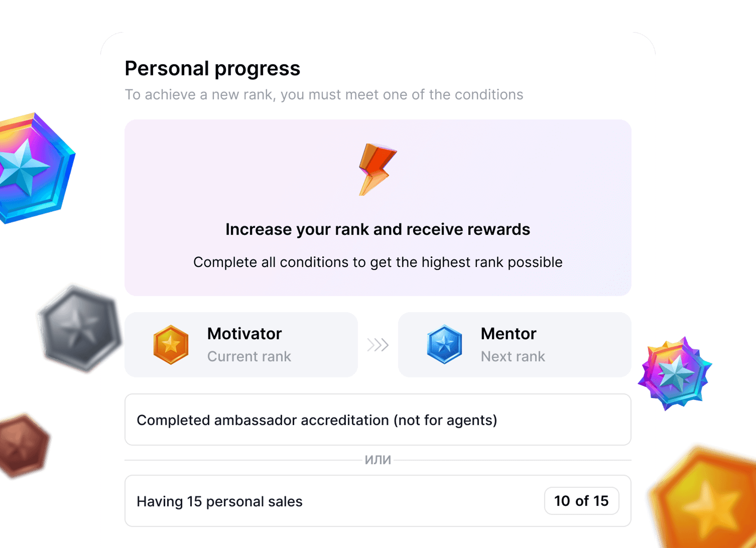Click the Increase your rank banner title
756x548 pixels.
[378, 229]
